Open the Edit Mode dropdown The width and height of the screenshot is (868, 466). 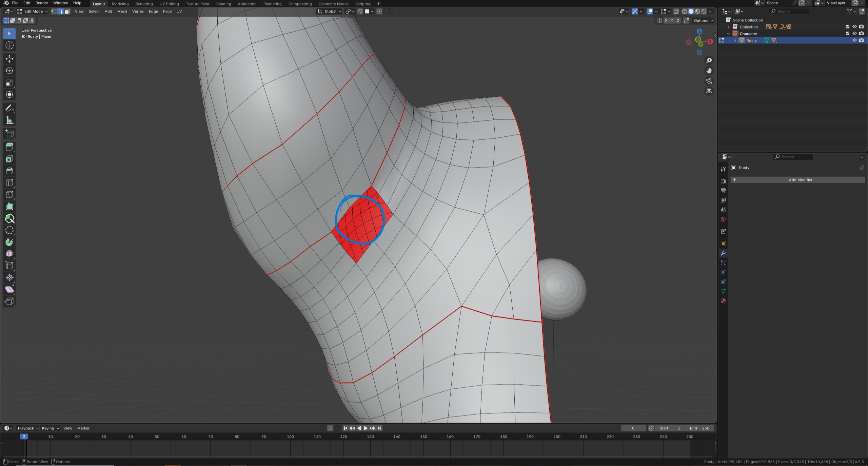33,12
